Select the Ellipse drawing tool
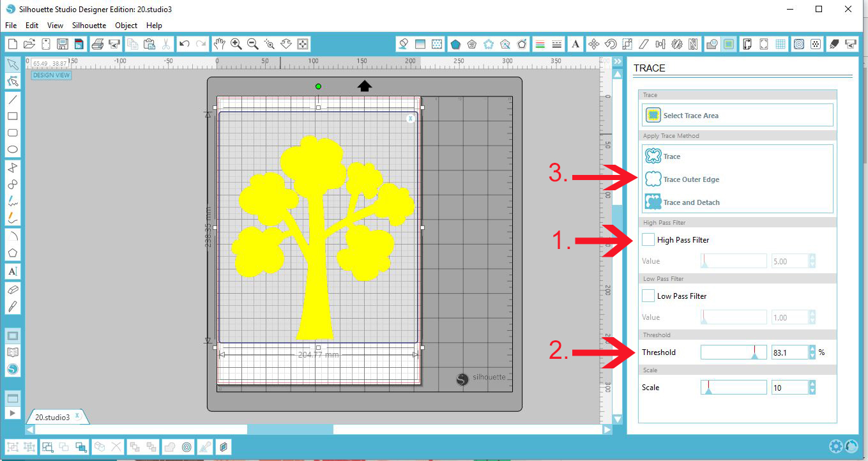 point(12,149)
